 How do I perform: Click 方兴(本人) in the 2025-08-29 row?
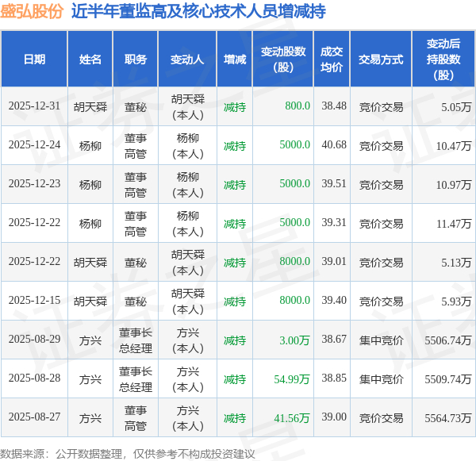pos(187,340)
